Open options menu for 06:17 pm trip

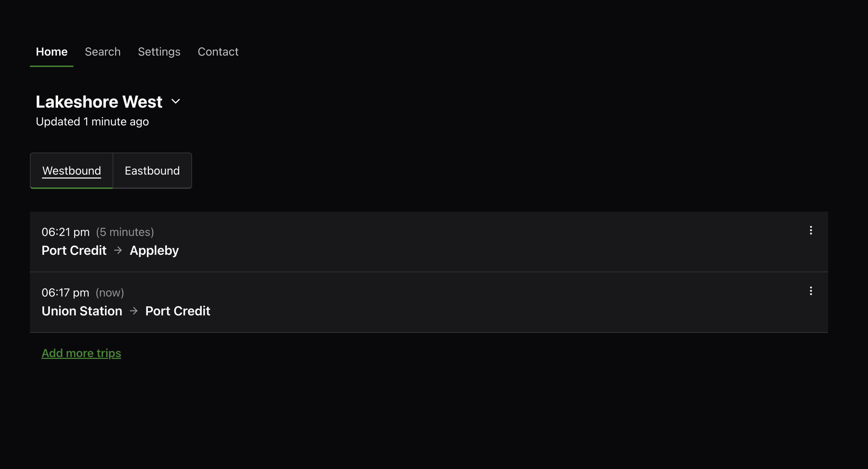click(x=811, y=291)
